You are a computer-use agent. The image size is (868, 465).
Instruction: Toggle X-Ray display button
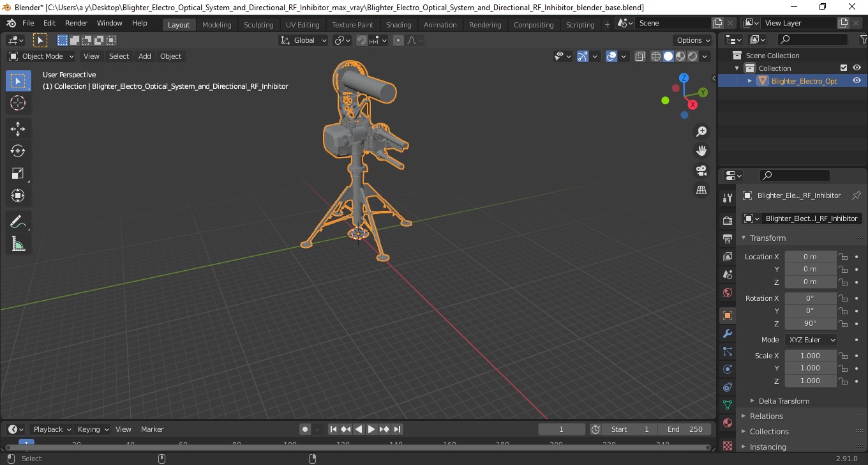640,56
